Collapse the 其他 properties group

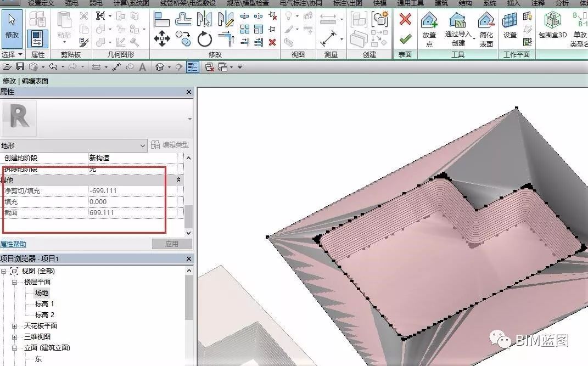tap(179, 180)
